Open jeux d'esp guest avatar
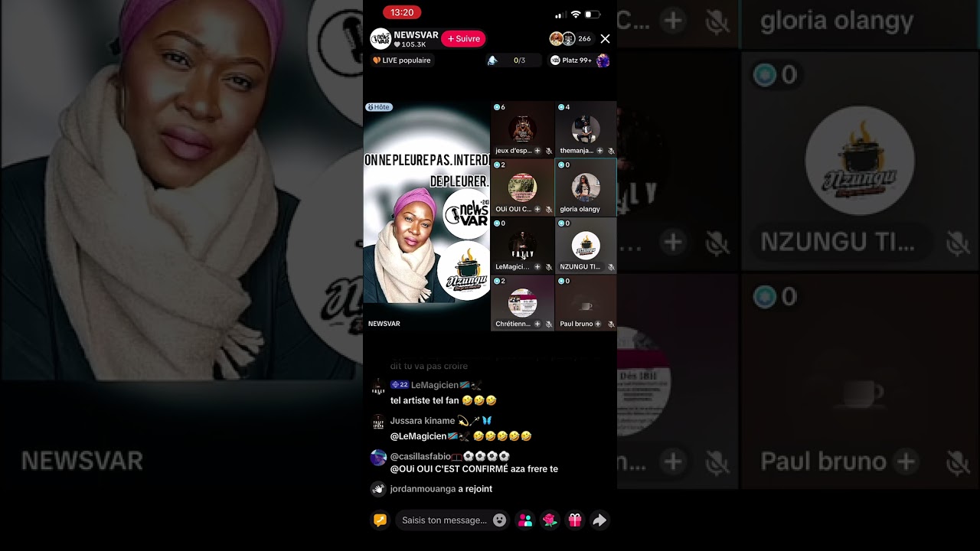Image resolution: width=980 pixels, height=551 pixels. 523,129
